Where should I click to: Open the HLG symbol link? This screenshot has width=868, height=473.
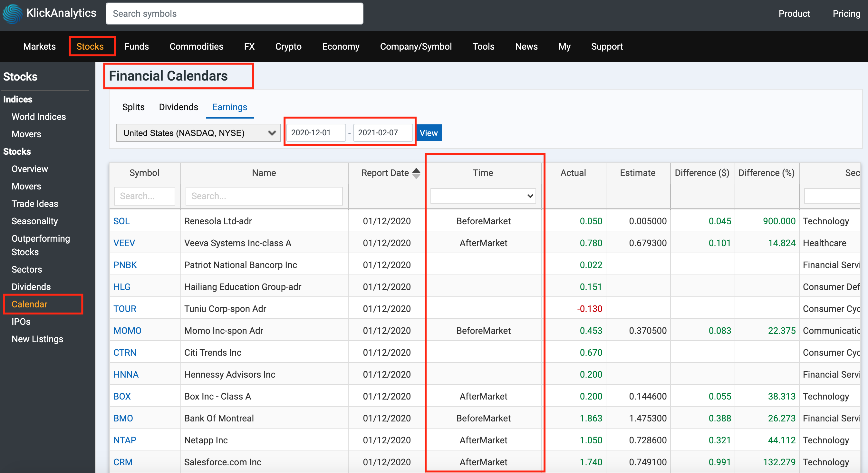(x=122, y=287)
